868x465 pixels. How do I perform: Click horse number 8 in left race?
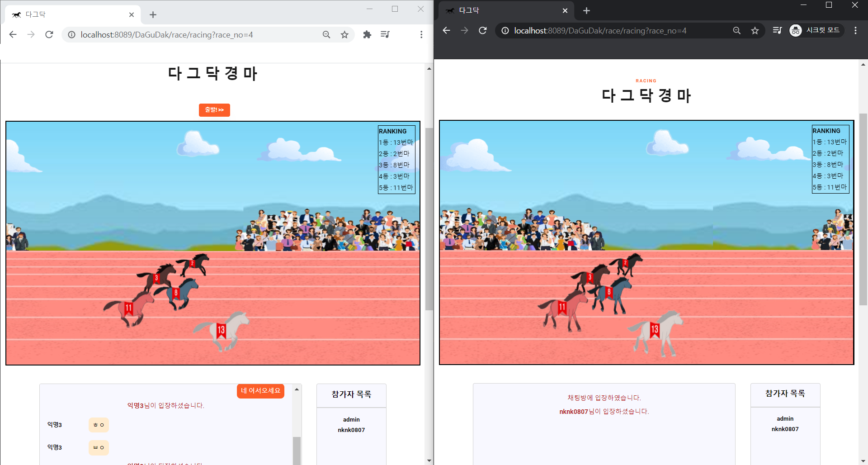(176, 293)
